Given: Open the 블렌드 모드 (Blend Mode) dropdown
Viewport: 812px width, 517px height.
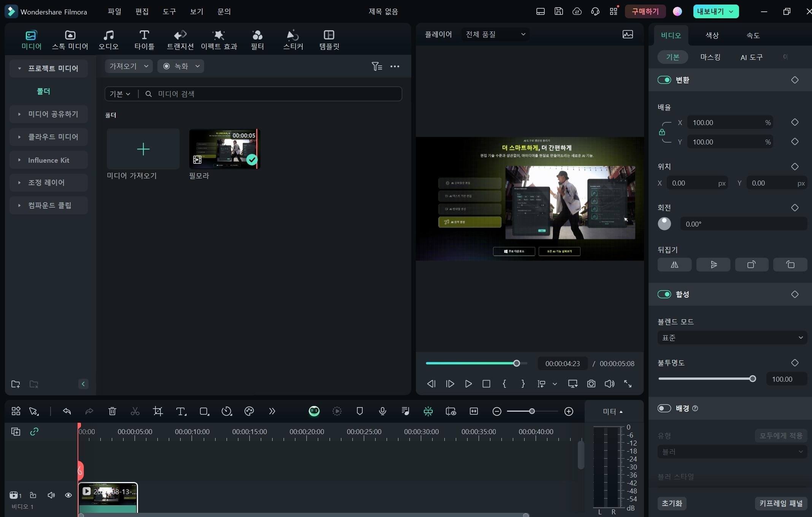Looking at the screenshot, I should coord(732,337).
